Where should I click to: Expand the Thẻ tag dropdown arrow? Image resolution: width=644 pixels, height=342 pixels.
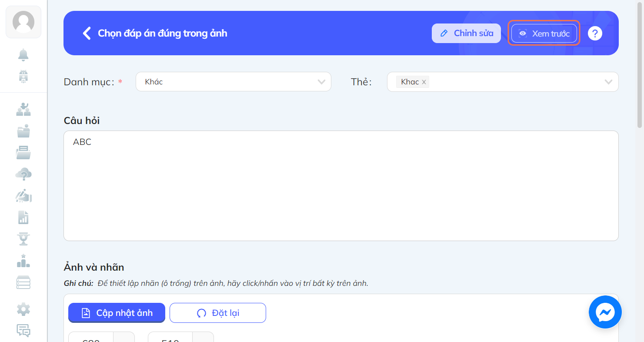[x=608, y=82]
